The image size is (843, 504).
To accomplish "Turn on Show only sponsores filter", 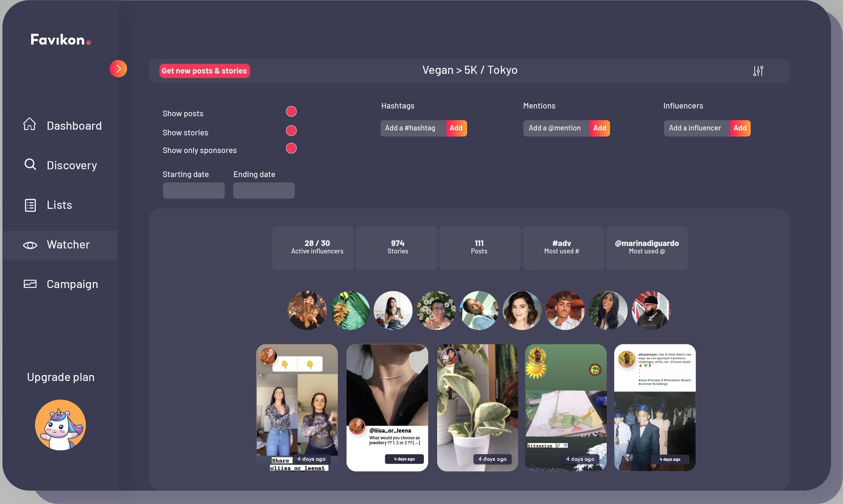I will tap(291, 148).
